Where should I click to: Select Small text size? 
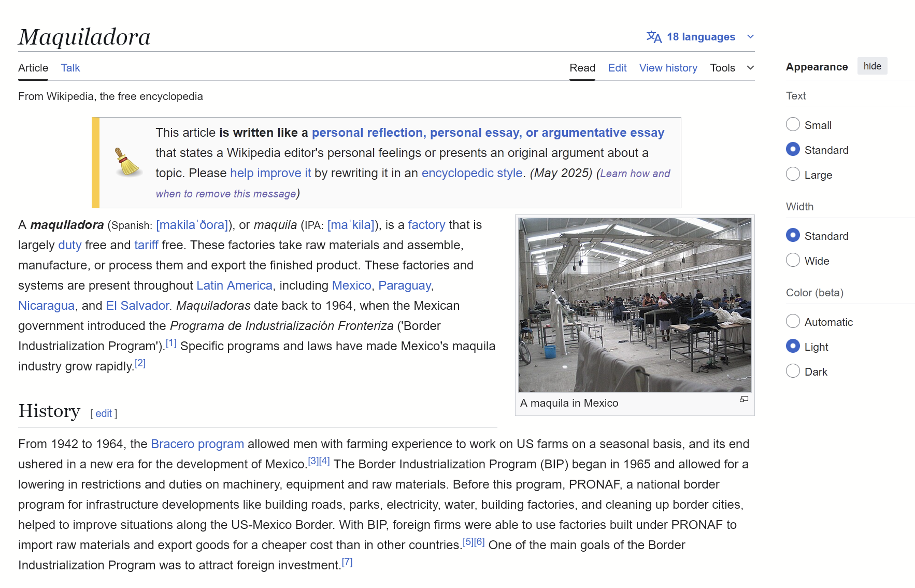pos(793,124)
